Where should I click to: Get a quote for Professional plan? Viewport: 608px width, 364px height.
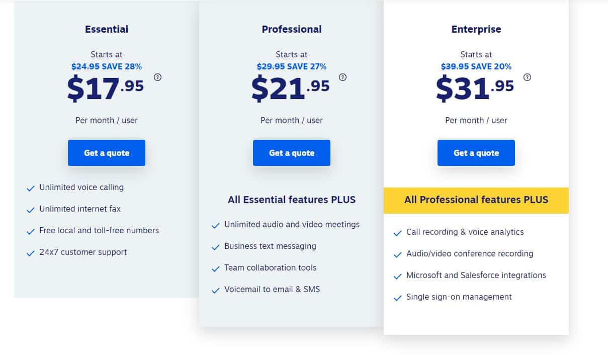point(292,153)
